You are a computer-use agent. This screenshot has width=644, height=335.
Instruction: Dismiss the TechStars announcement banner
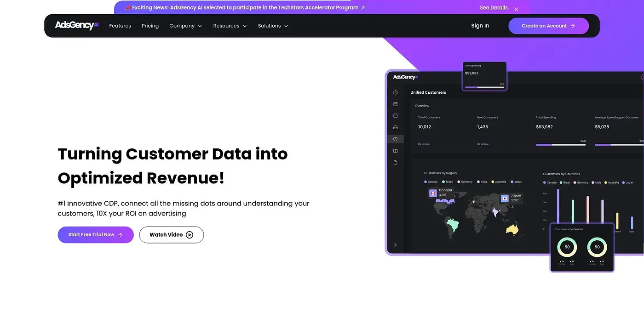[516, 9]
